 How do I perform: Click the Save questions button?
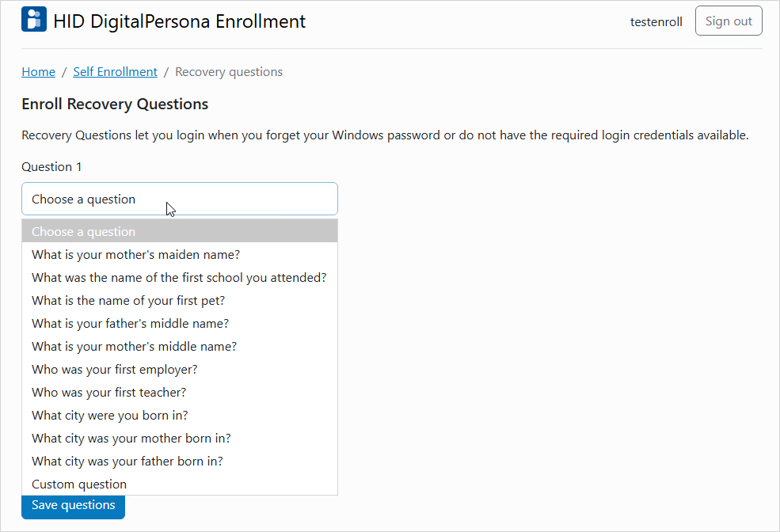coord(73,505)
